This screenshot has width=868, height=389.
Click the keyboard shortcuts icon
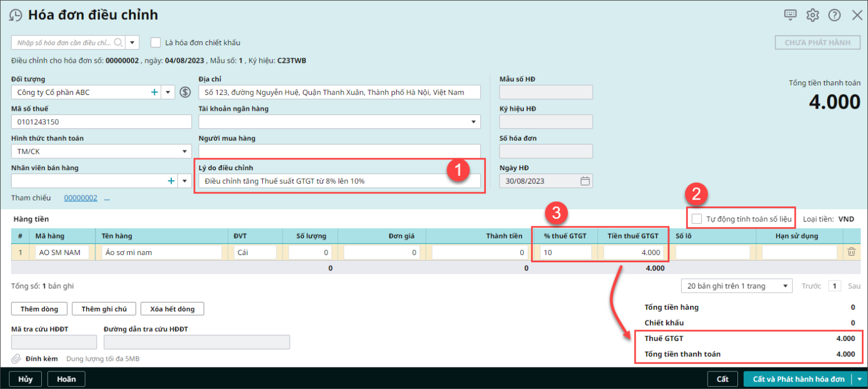(x=791, y=15)
